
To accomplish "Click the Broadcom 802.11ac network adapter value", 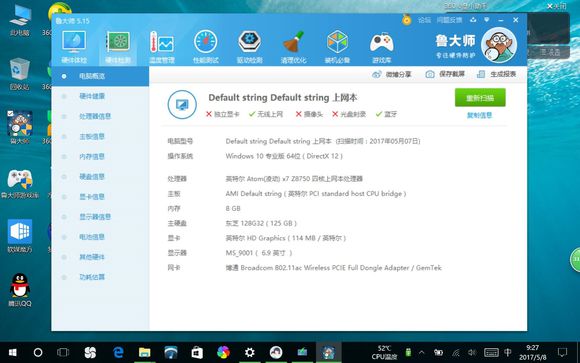I will pos(334,268).
